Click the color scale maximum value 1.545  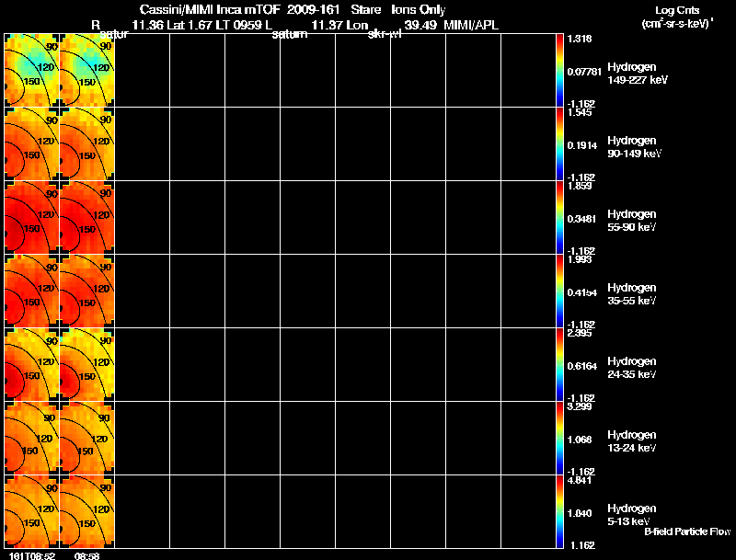[x=580, y=112]
